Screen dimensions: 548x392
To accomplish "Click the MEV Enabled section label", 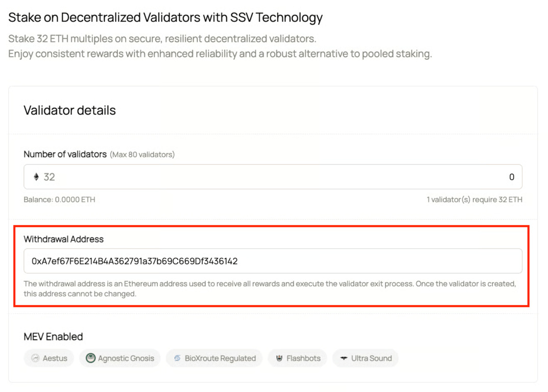I will (x=53, y=337).
